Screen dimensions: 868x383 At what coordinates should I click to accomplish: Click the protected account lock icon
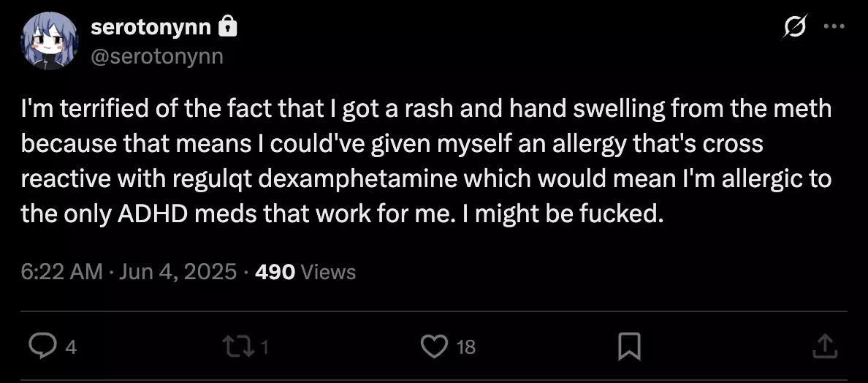pos(229,28)
